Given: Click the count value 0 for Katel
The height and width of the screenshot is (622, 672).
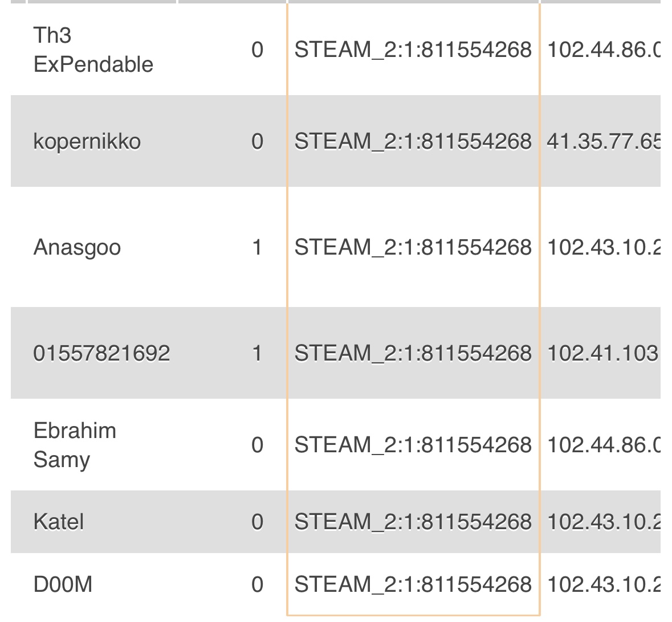Looking at the screenshot, I should pyautogui.click(x=257, y=522).
